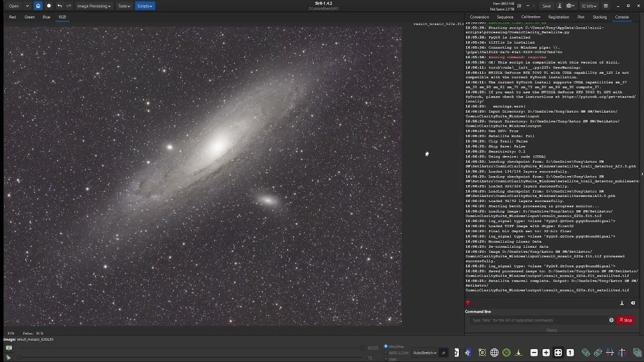Click the green concentric circles icon
Screen dimensions: 644x362
tap(507, 353)
